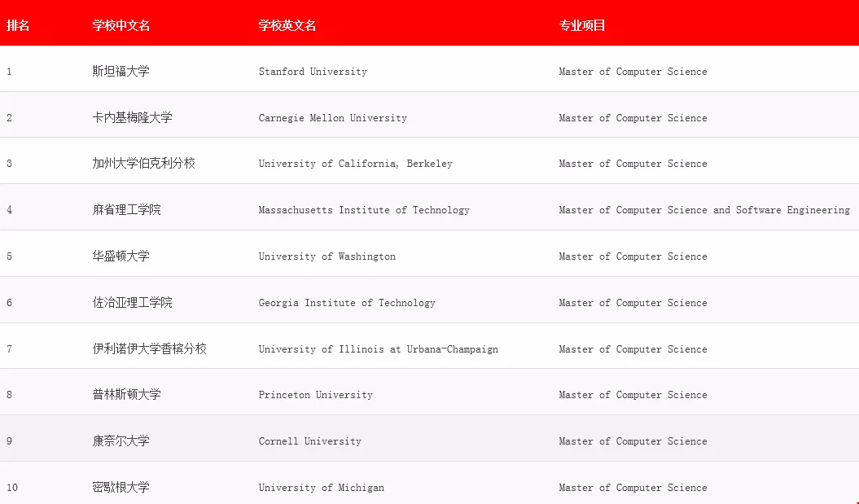This screenshot has height=504, width=859.
Task: Click 斯坦福大学 school name
Action: [121, 71]
